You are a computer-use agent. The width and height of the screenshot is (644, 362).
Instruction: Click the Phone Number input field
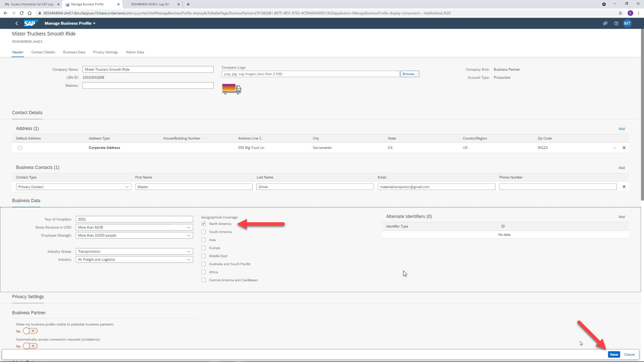[x=558, y=187]
